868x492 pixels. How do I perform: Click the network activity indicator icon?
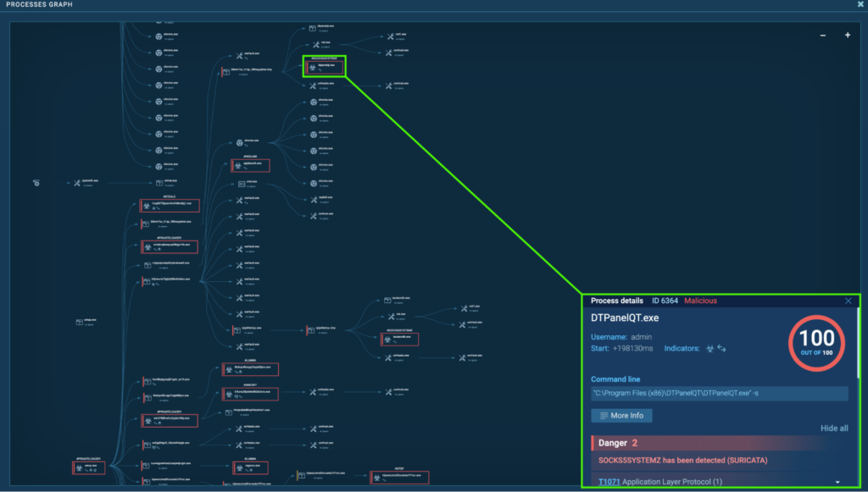click(x=721, y=350)
